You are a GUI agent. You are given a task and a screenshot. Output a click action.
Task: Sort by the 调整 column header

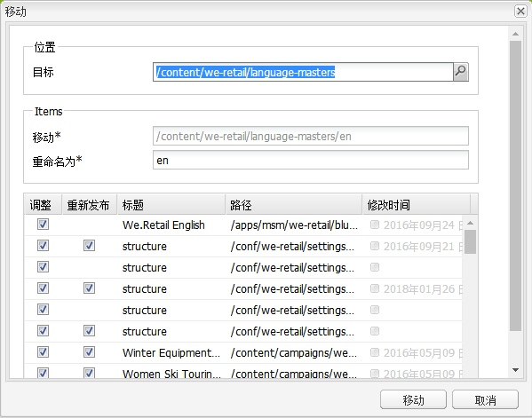click(44, 205)
